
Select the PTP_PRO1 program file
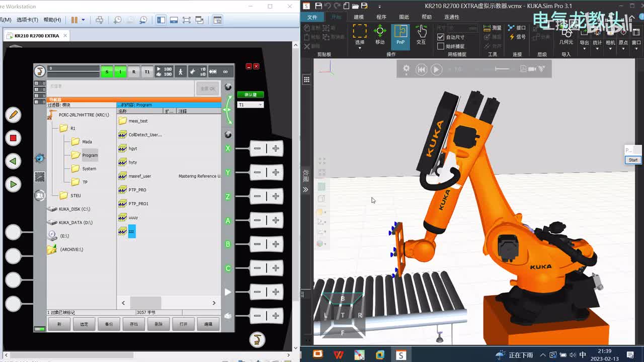click(138, 204)
